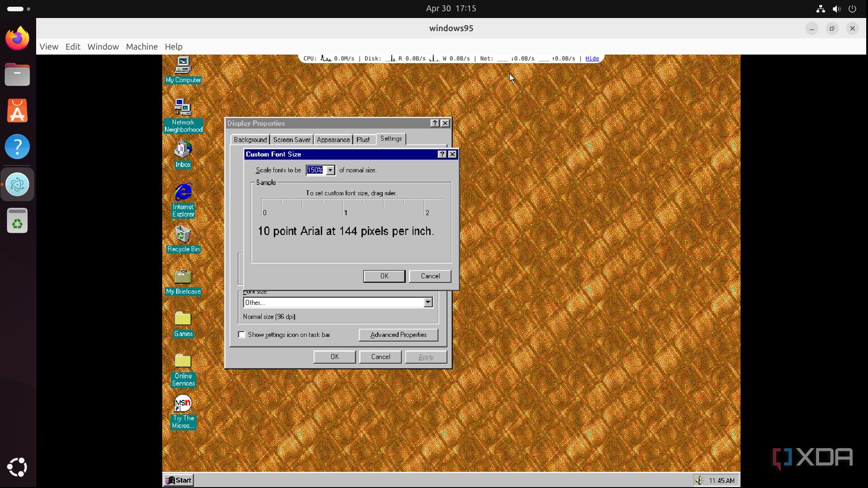Open My Computer desktop icon

click(x=183, y=70)
